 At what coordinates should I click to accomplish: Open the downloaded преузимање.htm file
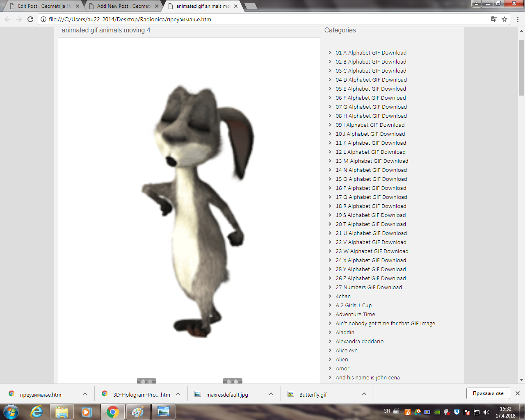(41, 395)
